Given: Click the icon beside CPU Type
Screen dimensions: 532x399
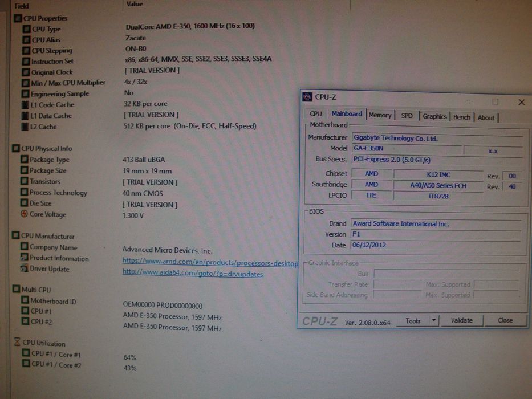Looking at the screenshot, I should point(26,29).
